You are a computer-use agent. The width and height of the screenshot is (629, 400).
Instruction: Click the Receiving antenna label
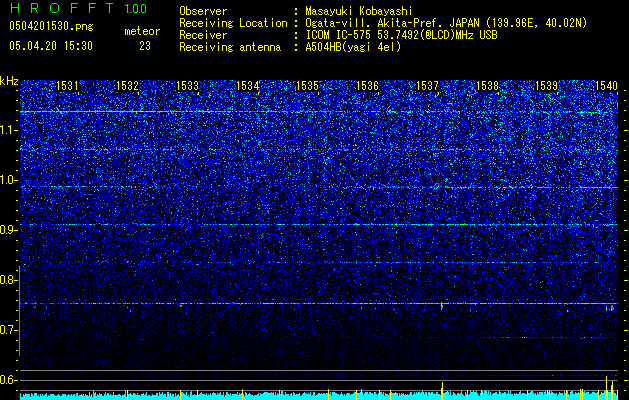(230, 47)
